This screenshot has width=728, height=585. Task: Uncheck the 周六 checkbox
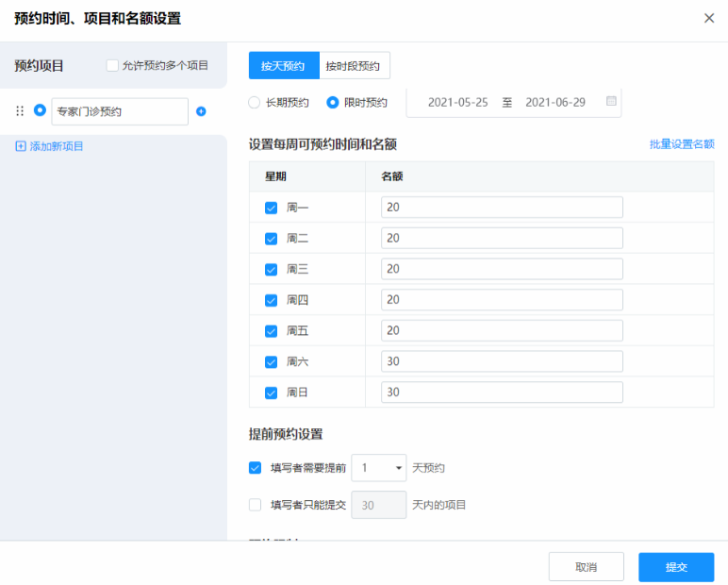tap(271, 361)
